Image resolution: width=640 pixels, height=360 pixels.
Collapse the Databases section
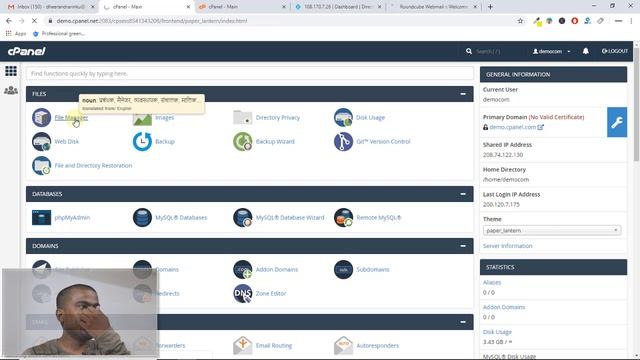pos(463,194)
